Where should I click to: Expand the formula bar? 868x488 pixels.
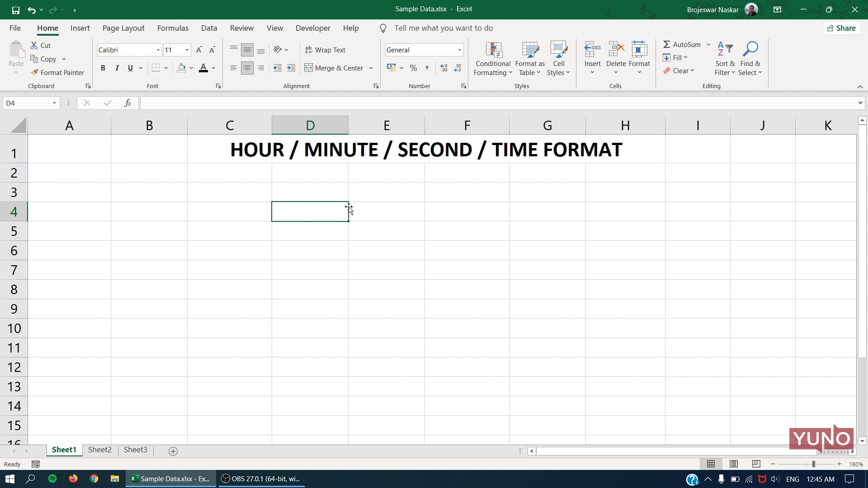click(860, 103)
